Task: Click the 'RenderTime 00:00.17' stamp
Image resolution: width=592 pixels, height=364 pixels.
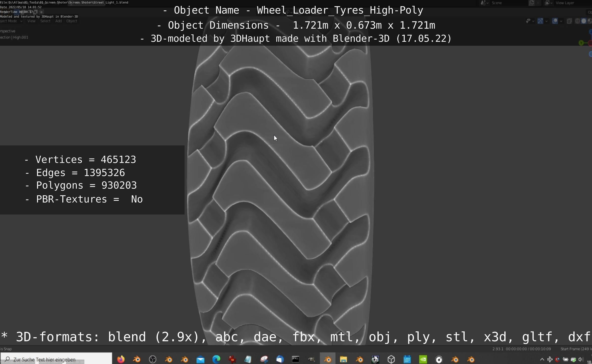Action: pyautogui.click(x=16, y=12)
